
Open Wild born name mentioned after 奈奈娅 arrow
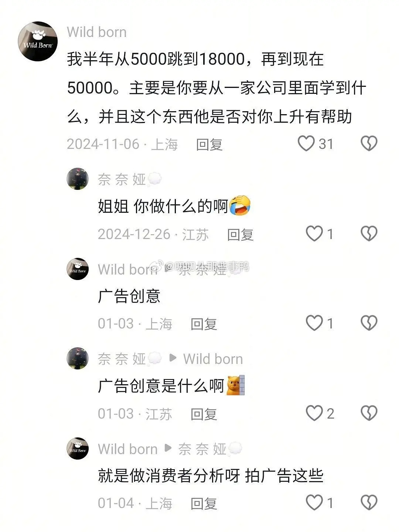point(213,359)
